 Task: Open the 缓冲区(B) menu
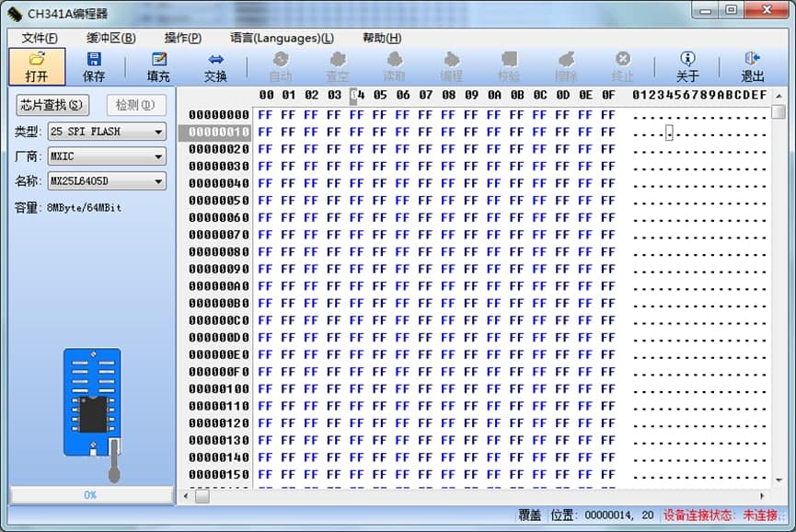point(111,38)
